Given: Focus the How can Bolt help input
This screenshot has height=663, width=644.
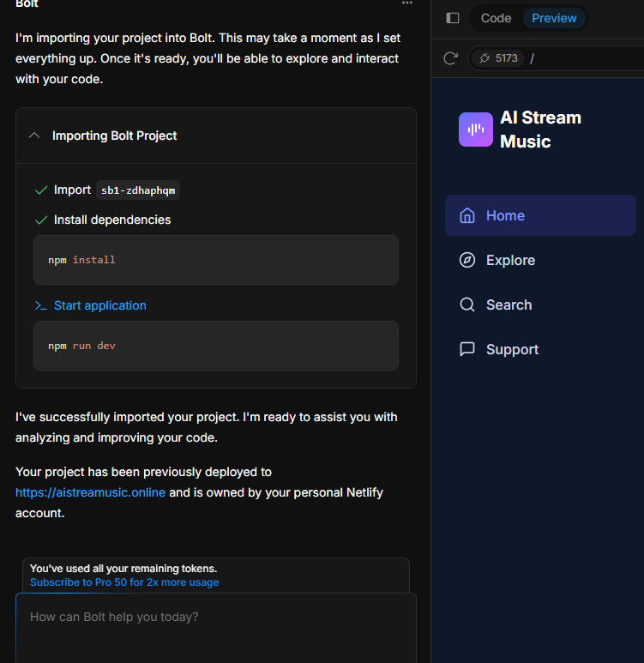Looking at the screenshot, I should tap(216, 628).
